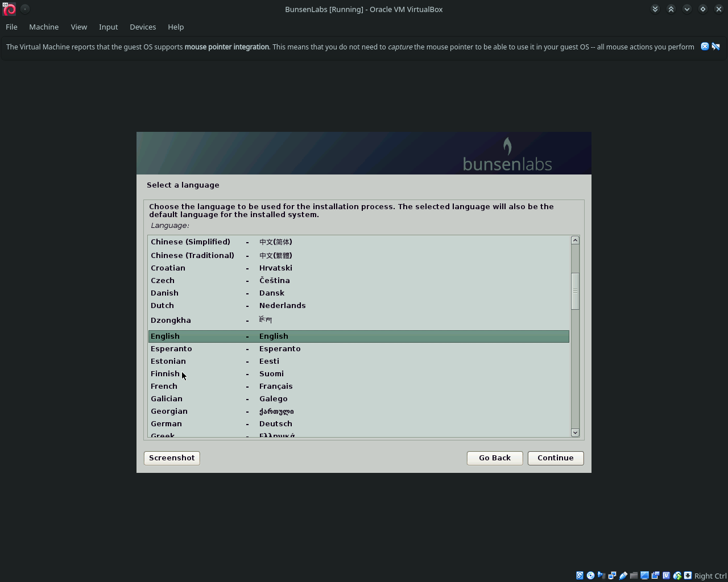Click the hard disk activity status icon

pos(580,575)
